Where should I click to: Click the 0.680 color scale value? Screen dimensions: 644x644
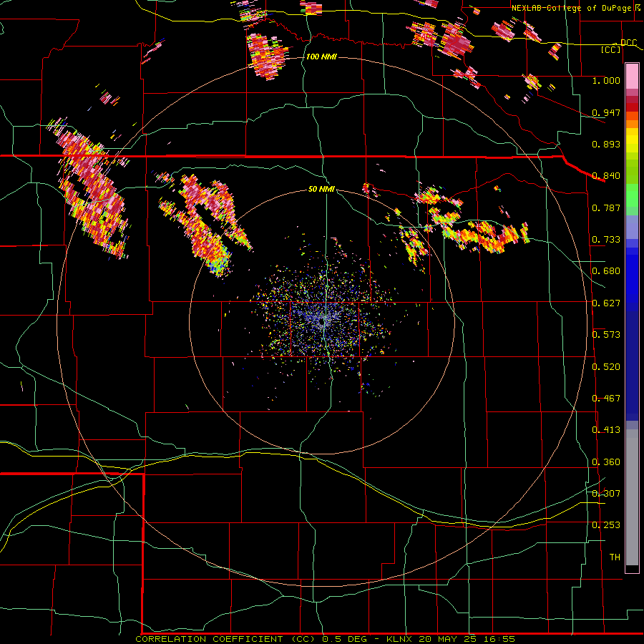pyautogui.click(x=606, y=271)
